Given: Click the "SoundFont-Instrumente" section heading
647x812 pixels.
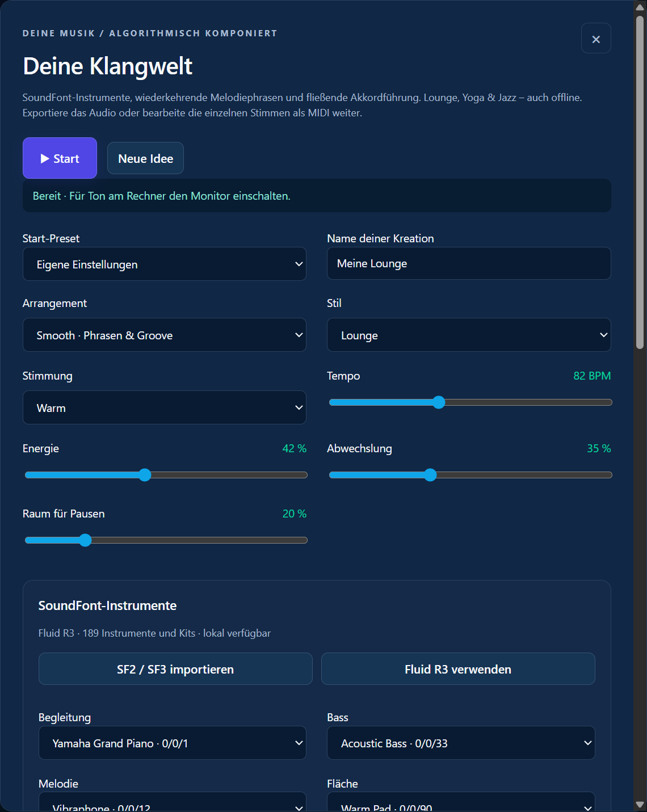Looking at the screenshot, I should (x=107, y=605).
